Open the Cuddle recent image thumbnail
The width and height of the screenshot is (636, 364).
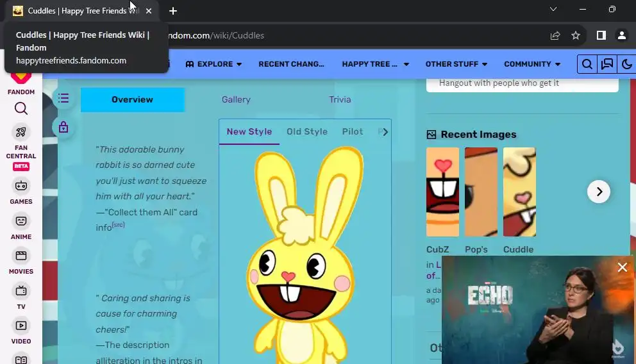click(519, 192)
